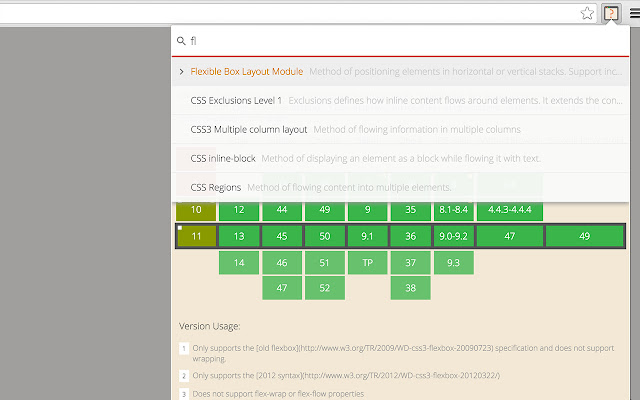Click the Version Usage heading
The image size is (640, 400).
(x=210, y=326)
